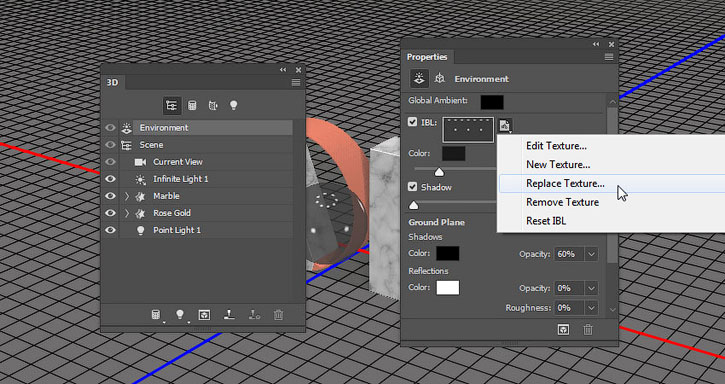Select Infinite Light 1 row
Image resolution: width=725 pixels, height=384 pixels.
point(206,179)
